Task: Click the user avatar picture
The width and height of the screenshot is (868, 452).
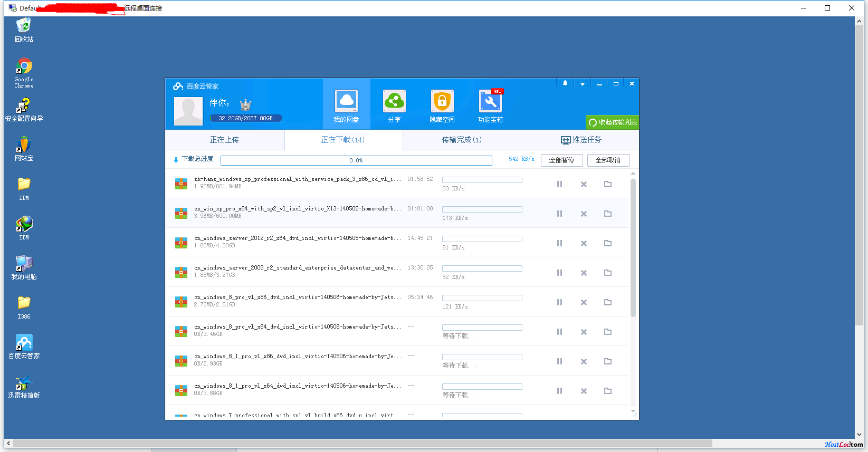Action: (188, 111)
